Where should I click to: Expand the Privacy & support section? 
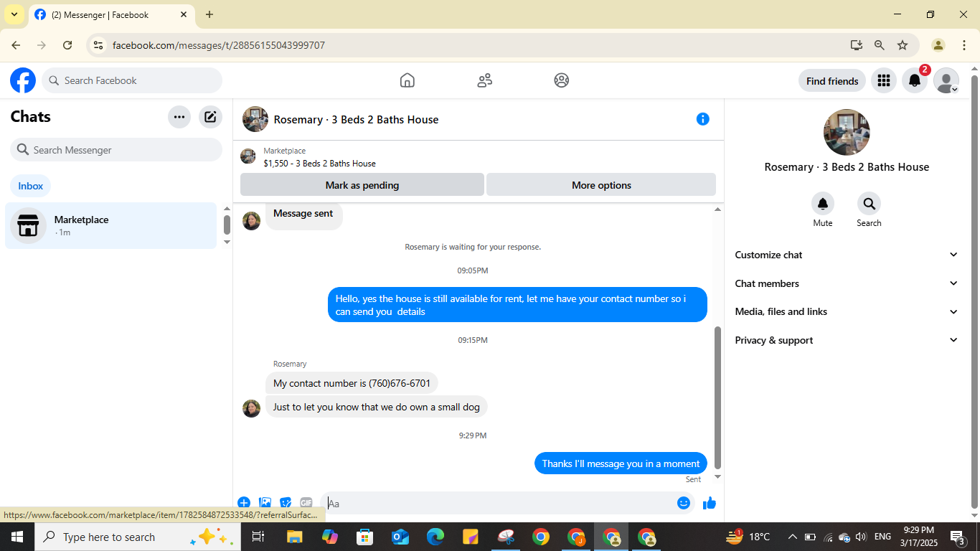[x=847, y=340]
